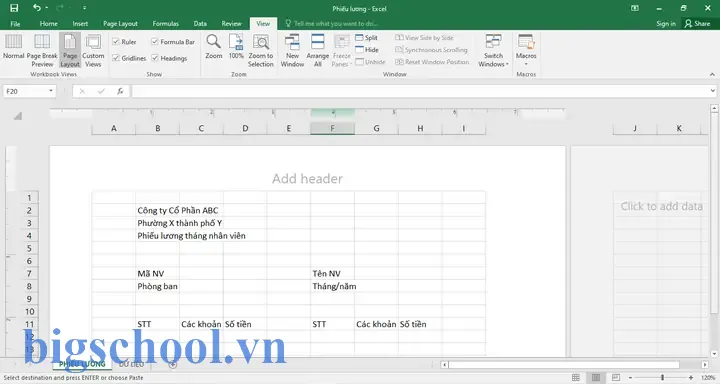Adjust the zoom slider handle

tap(662, 377)
